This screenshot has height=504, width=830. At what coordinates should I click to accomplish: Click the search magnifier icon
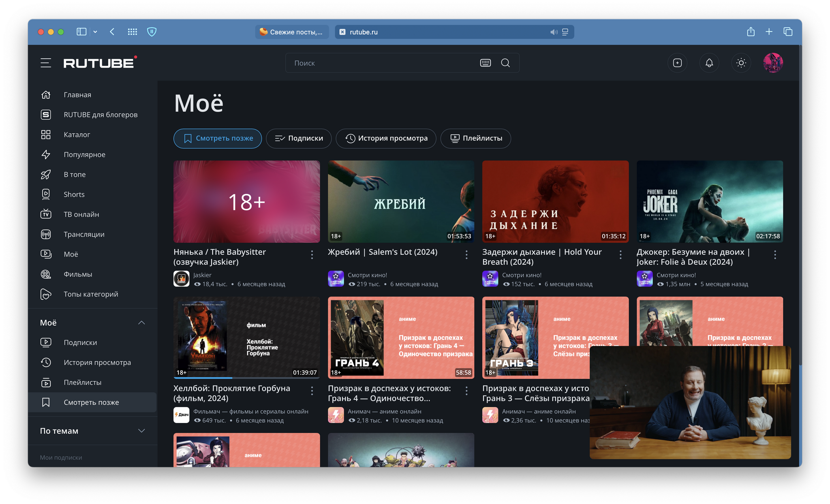(x=505, y=63)
